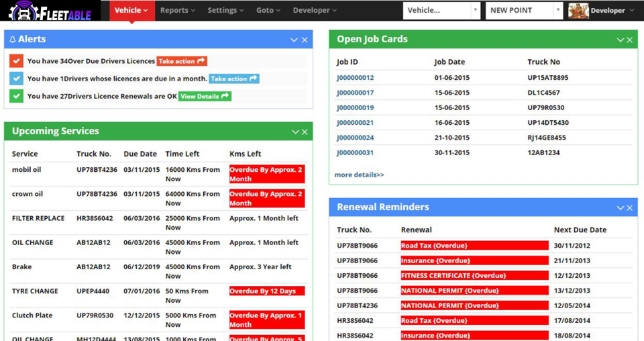This screenshot has height=341, width=644.
Task: Open job card J000000031
Action: [356, 153]
